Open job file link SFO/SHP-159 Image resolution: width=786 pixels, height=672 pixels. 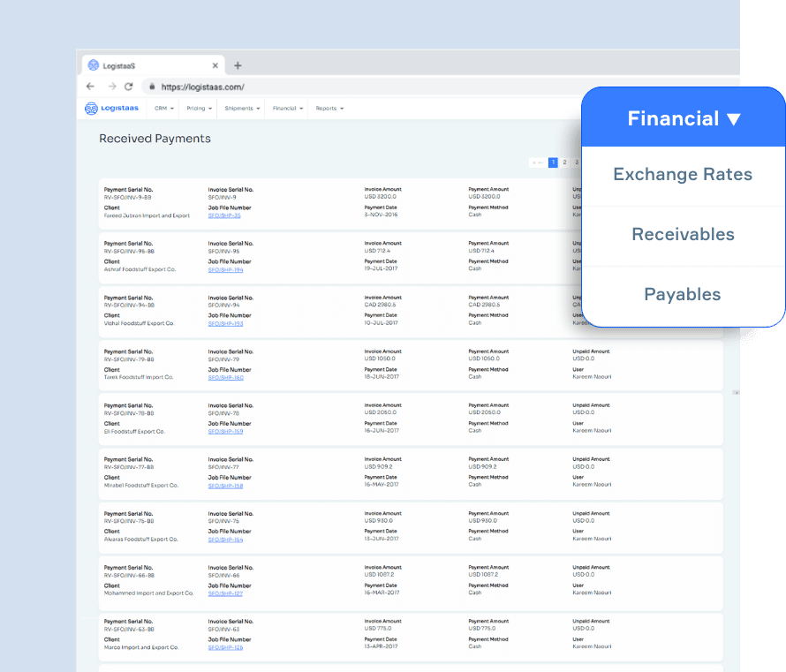tap(225, 432)
